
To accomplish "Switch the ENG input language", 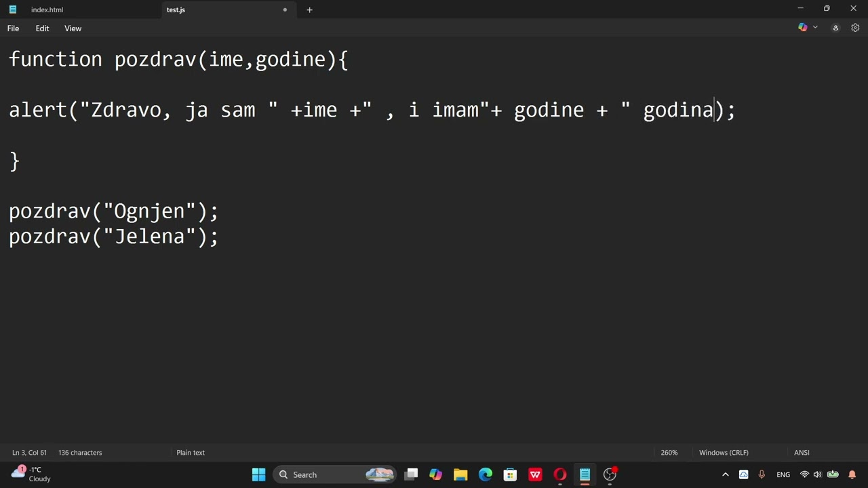I will coord(783,474).
